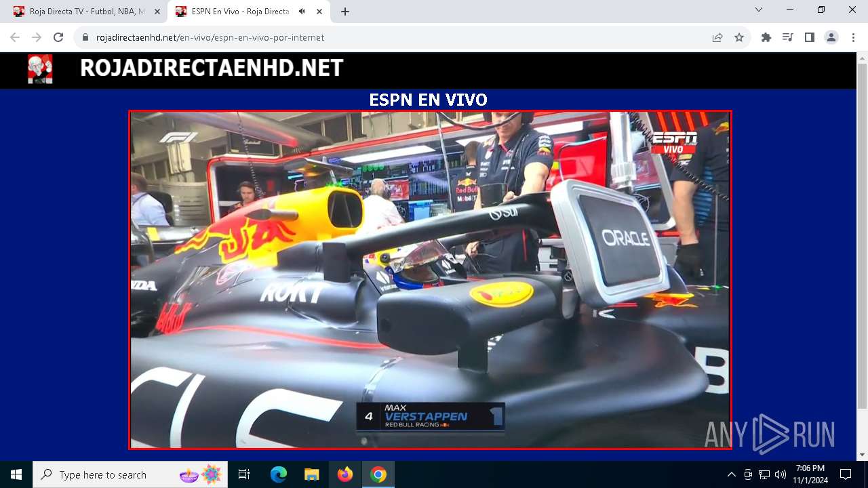
Task: Show hidden system tray icons
Action: [731, 474]
